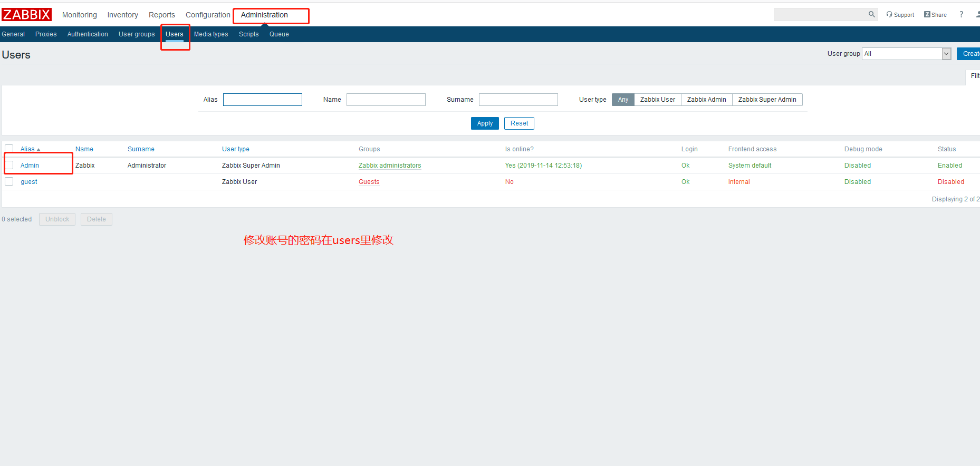The image size is (980, 466).
Task: Click the top search input box
Action: (x=821, y=14)
